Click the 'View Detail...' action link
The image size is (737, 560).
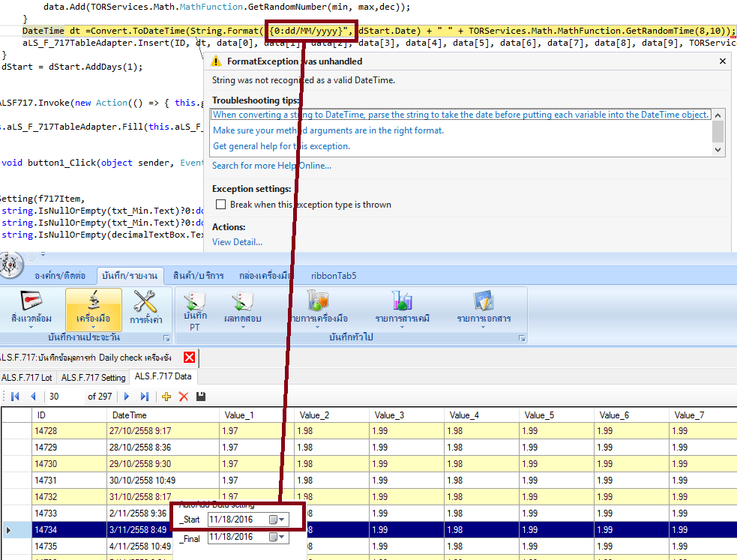(x=237, y=242)
